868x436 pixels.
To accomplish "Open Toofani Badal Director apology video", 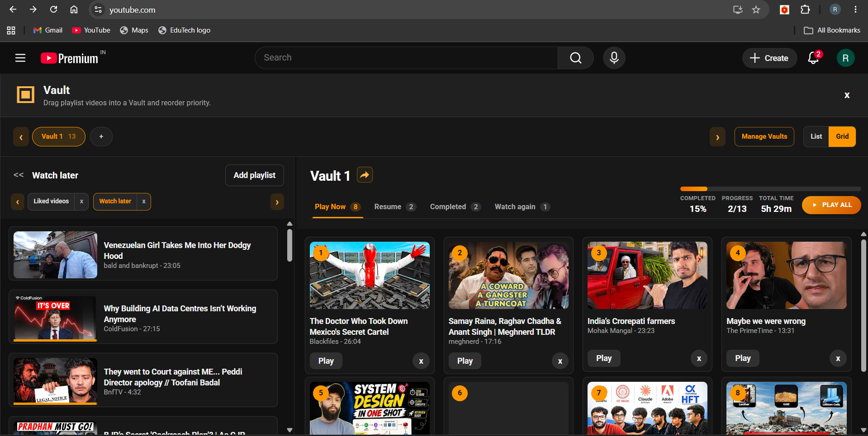I will [143, 380].
